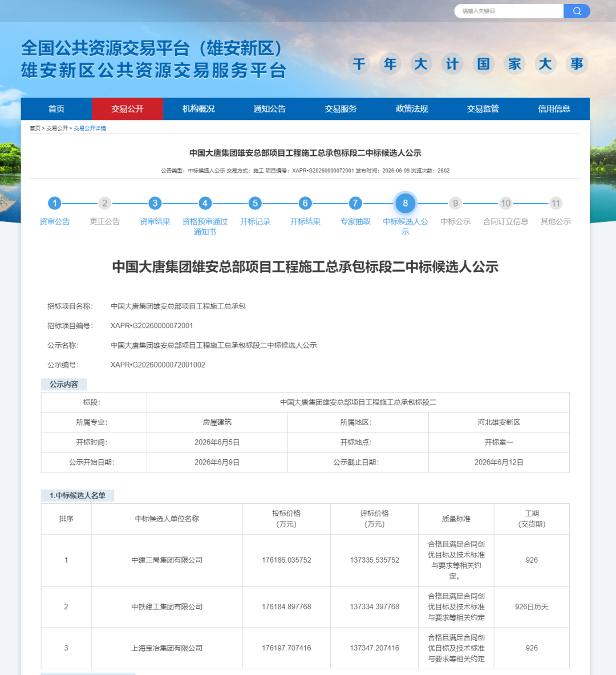Viewport: 616px width, 675px height.
Task: Click the 资审公告 step label
Action: 54,222
